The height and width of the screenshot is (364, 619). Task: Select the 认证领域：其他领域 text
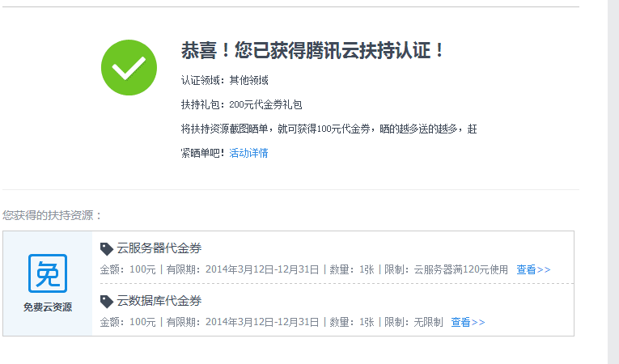[225, 81]
